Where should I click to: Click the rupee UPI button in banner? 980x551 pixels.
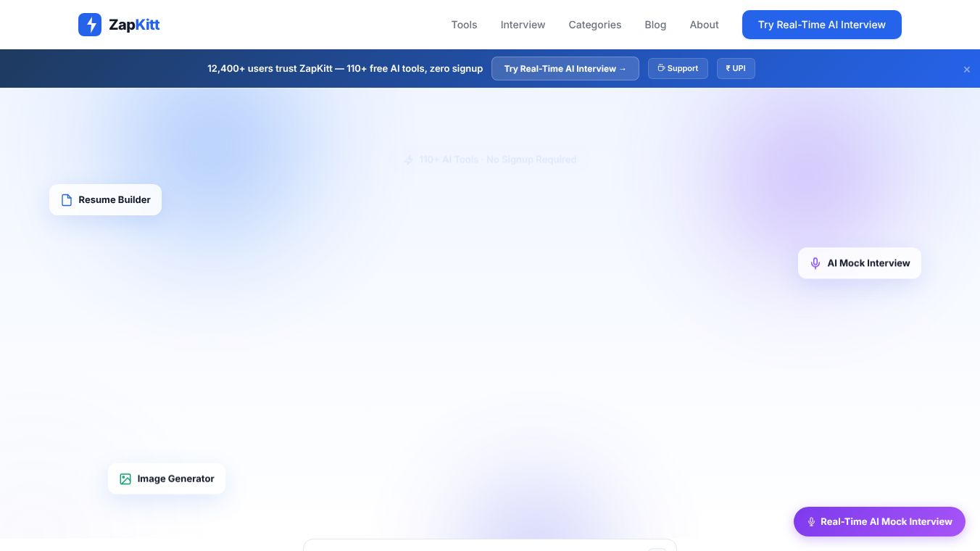[736, 69]
